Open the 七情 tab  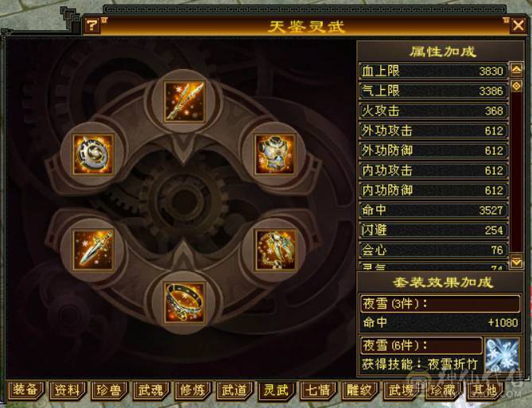pos(318,390)
